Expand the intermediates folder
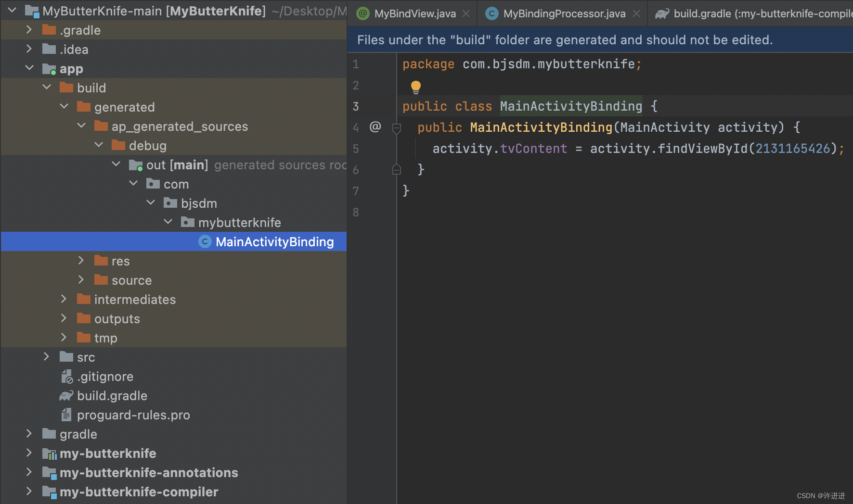Image resolution: width=853 pixels, height=504 pixels. click(x=64, y=299)
